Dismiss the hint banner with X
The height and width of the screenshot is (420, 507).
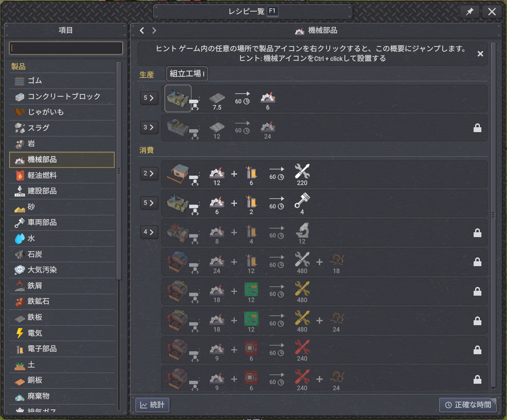pyautogui.click(x=480, y=54)
